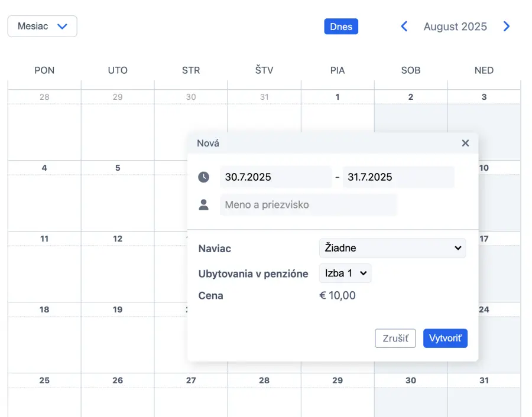This screenshot has width=532, height=417.
Task: Pick August 30 Saturday cell
Action: click(x=411, y=399)
